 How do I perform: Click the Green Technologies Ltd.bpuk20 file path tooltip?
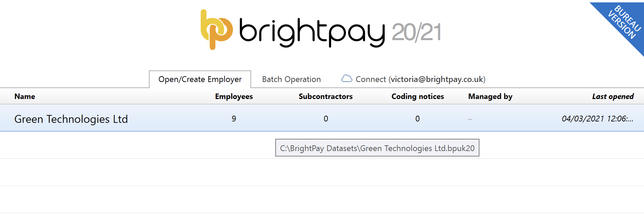[x=377, y=148]
